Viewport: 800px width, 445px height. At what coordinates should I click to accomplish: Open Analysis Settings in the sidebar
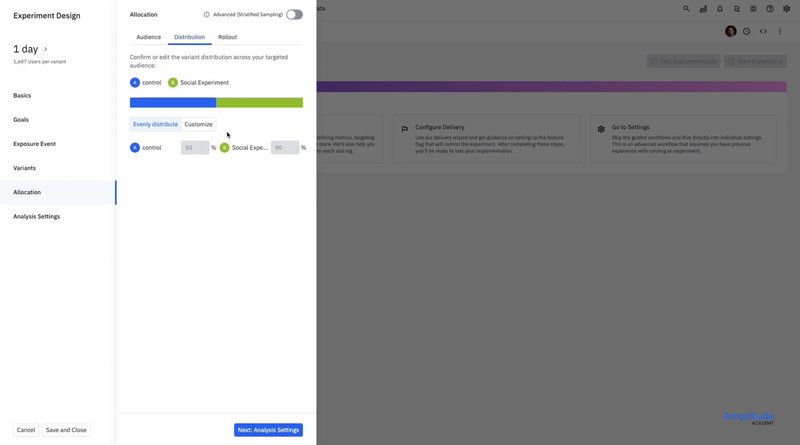pyautogui.click(x=37, y=216)
